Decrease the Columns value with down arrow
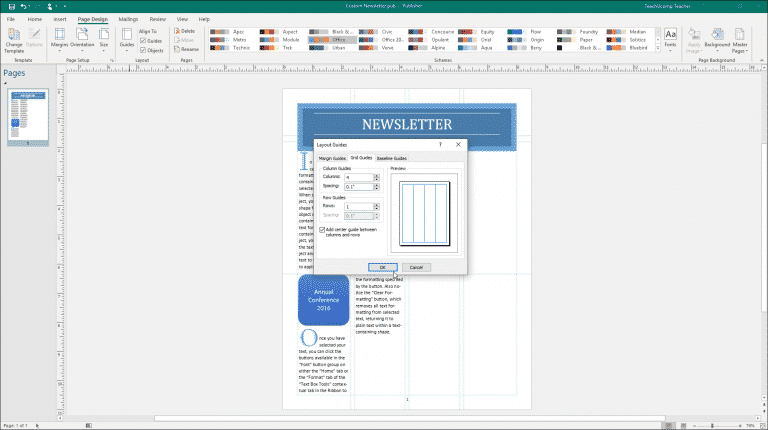Viewport: 768px width, 430px height. tap(376, 179)
